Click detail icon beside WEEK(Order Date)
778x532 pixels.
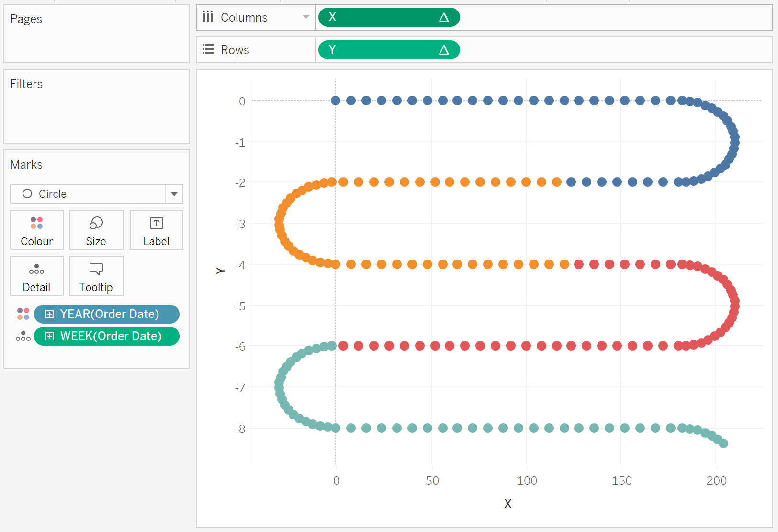tap(23, 336)
